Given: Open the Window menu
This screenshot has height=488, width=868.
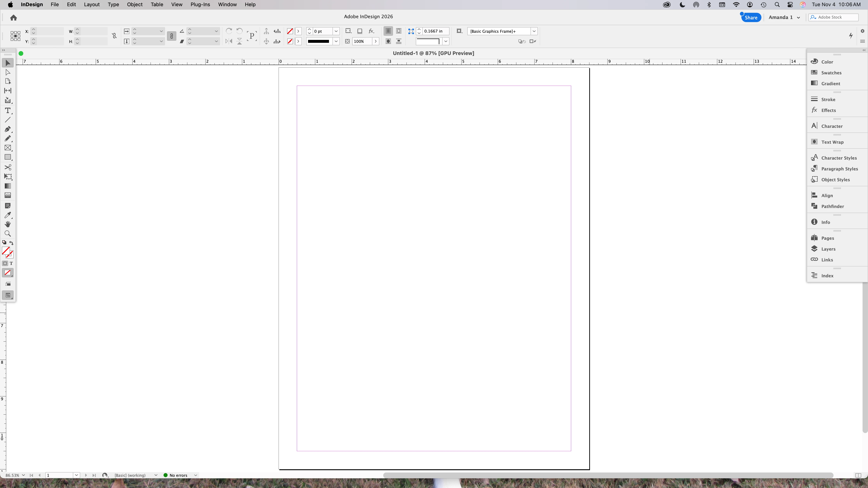Looking at the screenshot, I should click(227, 4).
